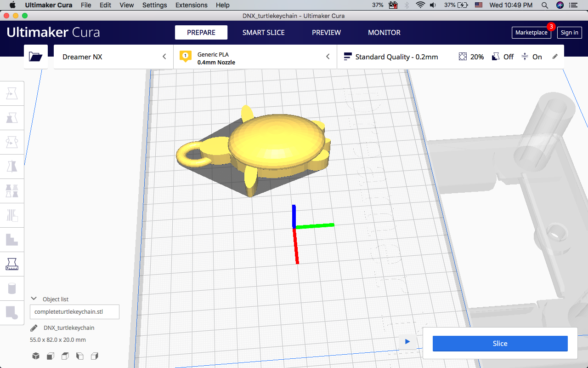This screenshot has height=368, width=588.
Task: Switch to the PREVIEW stage
Action: pyautogui.click(x=326, y=33)
